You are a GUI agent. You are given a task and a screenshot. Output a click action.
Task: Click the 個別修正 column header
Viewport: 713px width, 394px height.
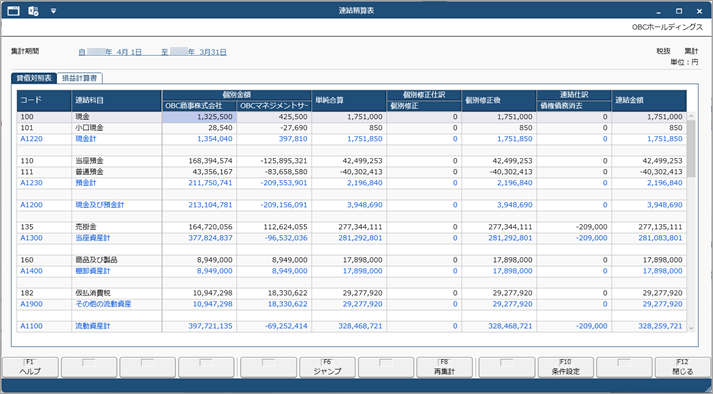pyautogui.click(x=424, y=106)
